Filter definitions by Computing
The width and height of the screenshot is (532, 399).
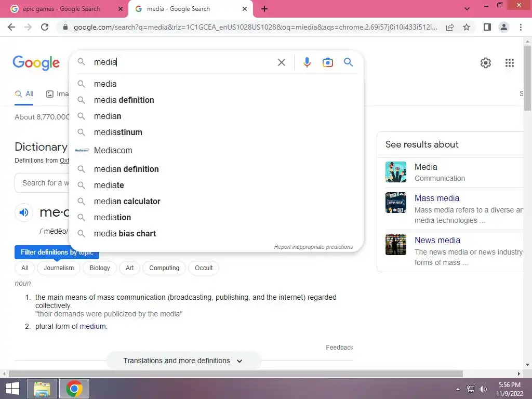(164, 268)
